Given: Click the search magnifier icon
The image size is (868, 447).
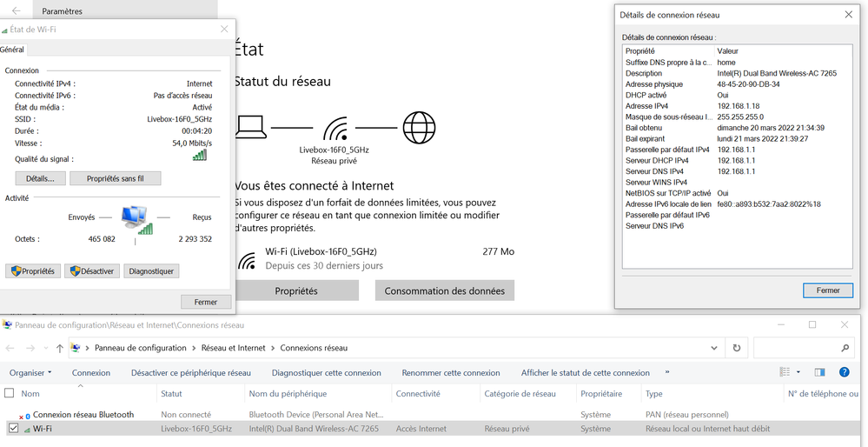Looking at the screenshot, I should (845, 348).
